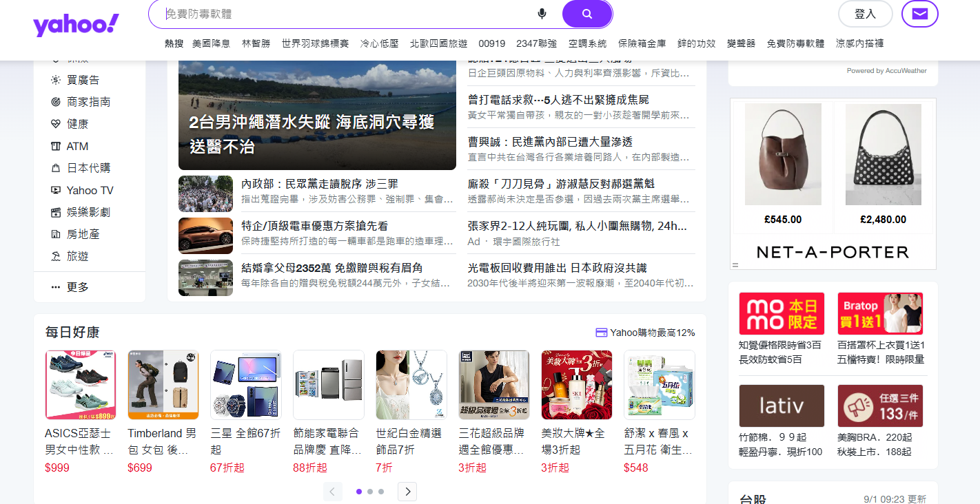
Task: Open headline 曹興誠：民進黨內部已遭大量滲透
Action: click(549, 142)
